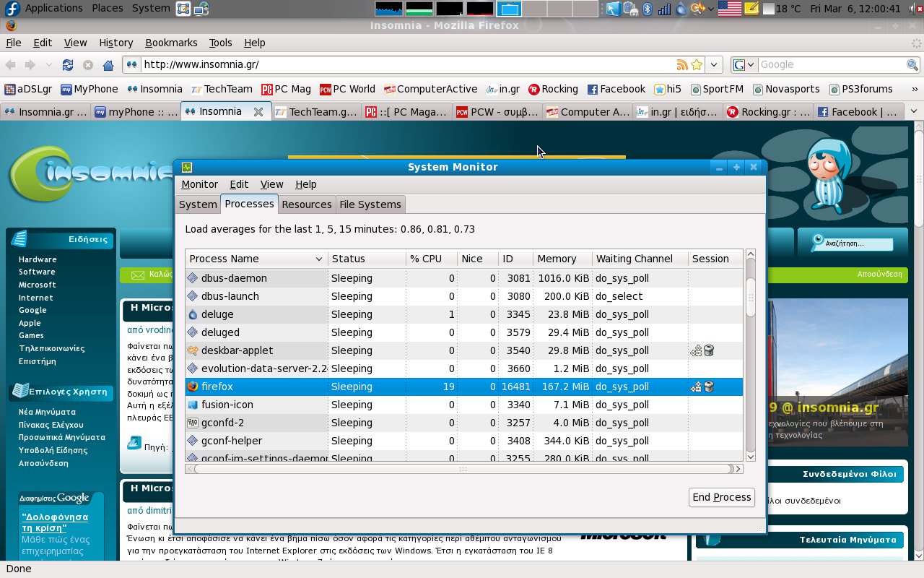Image resolution: width=924 pixels, height=578 pixels.
Task: Click the Insomnia logo on the webpage
Action: coord(90,173)
